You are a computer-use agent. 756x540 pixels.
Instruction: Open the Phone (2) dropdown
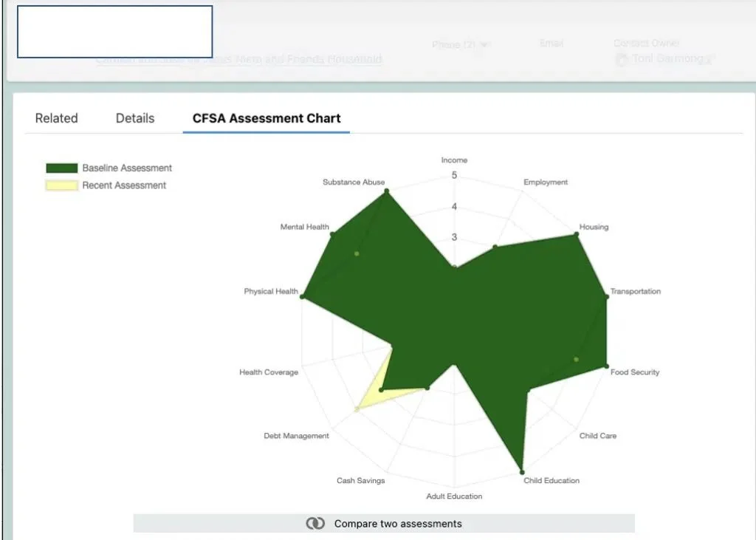pos(461,44)
